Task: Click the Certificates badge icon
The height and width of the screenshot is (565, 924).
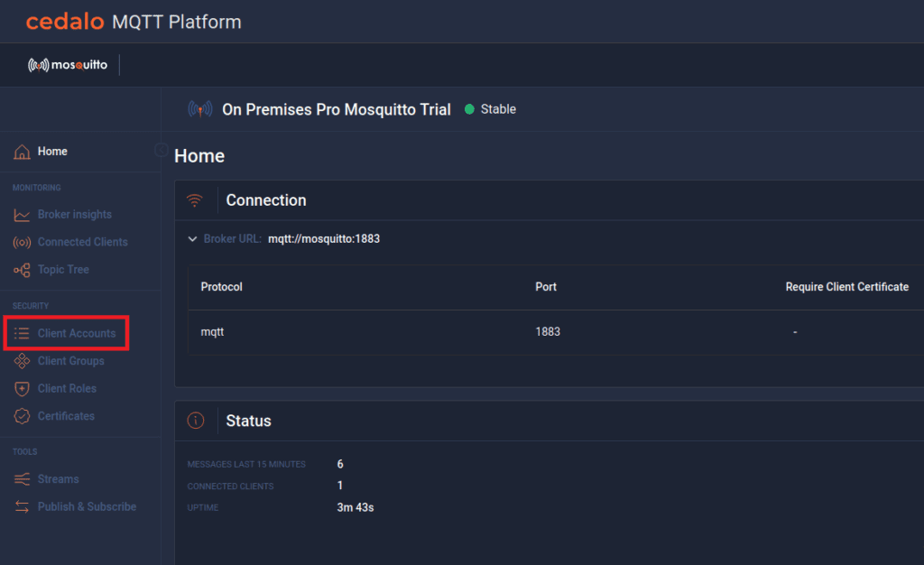Action: [x=21, y=416]
